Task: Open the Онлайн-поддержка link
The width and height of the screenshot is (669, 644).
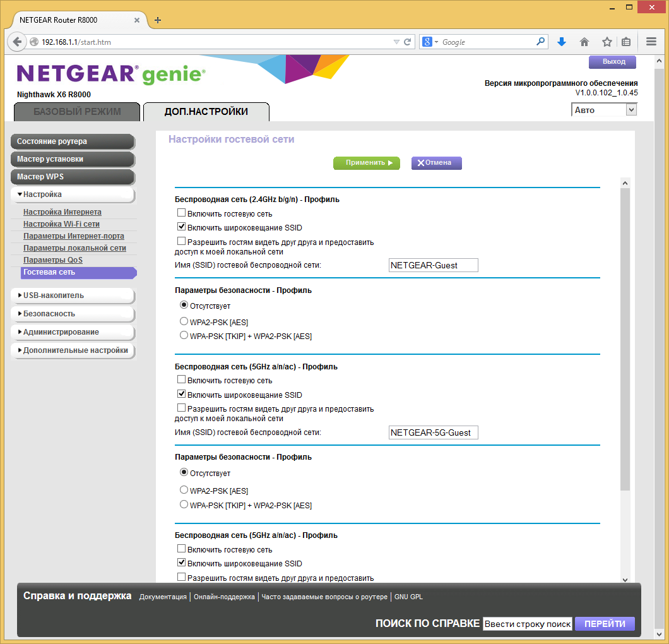Action: [224, 597]
